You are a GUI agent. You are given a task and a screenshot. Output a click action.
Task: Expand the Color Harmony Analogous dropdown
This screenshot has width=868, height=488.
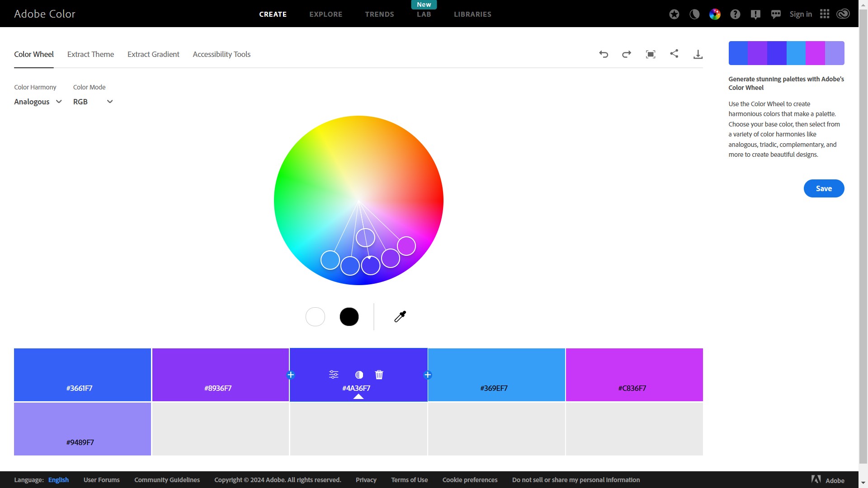point(38,102)
